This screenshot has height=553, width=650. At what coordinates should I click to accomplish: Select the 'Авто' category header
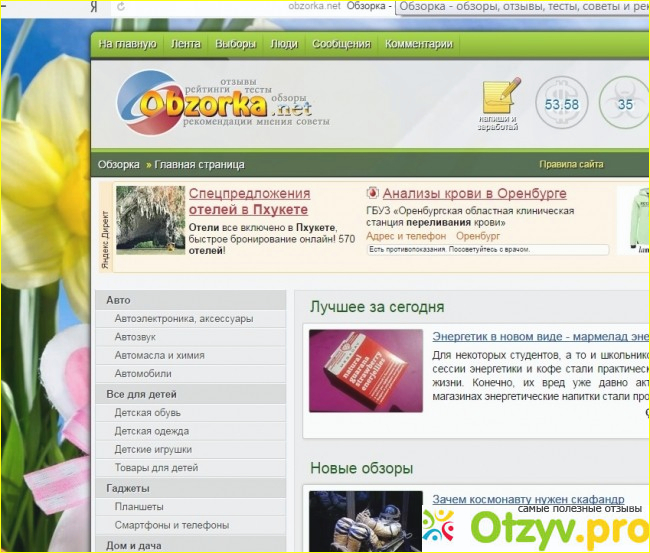(118, 300)
